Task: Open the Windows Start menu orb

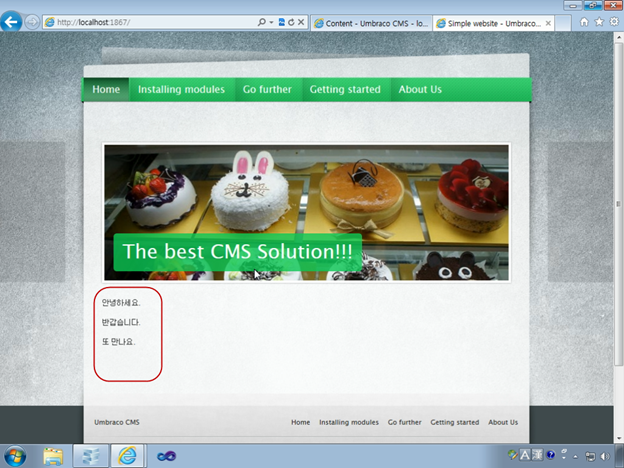Action: point(15,456)
